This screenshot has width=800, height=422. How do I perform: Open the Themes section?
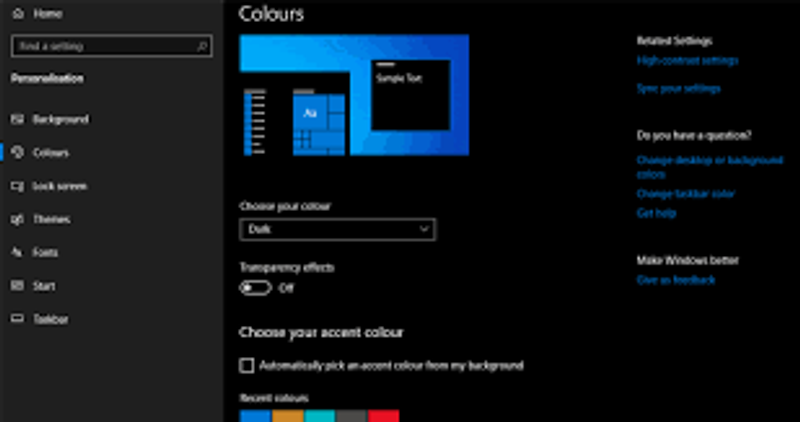[52, 219]
